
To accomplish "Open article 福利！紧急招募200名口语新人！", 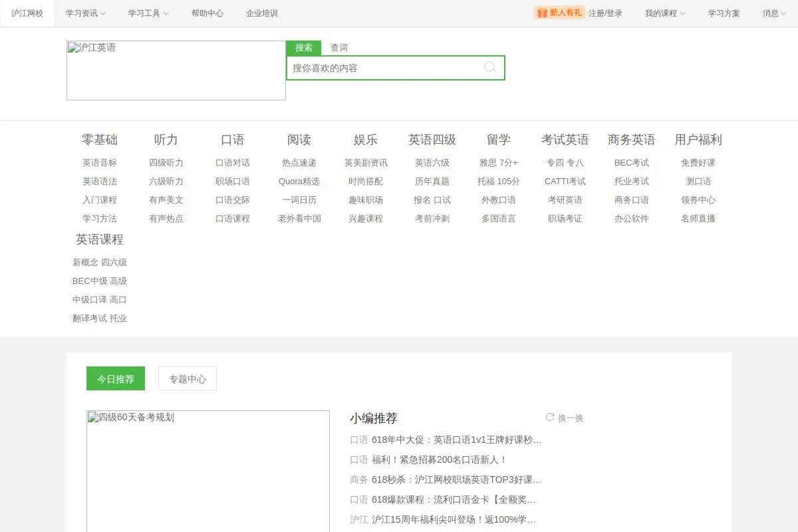I will [x=440, y=460].
